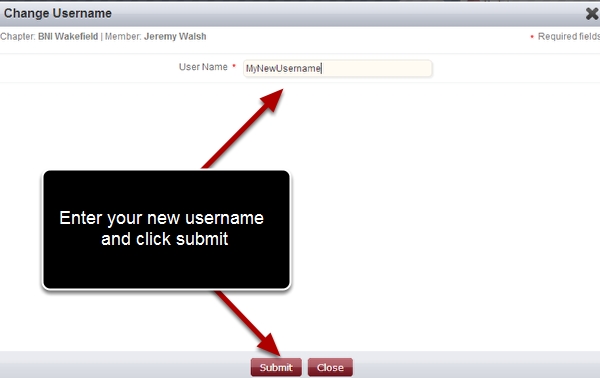
Task: Click the 'Enter your new username' callout text
Action: [x=161, y=218]
